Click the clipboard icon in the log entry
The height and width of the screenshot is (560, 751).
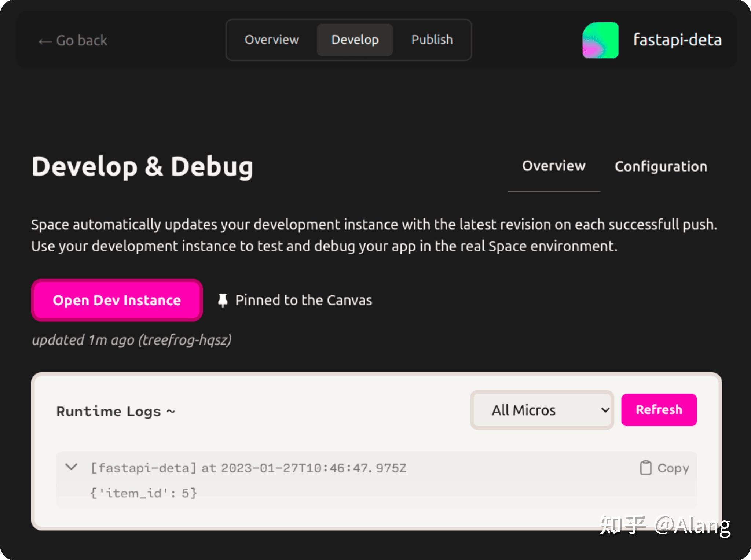coord(645,468)
